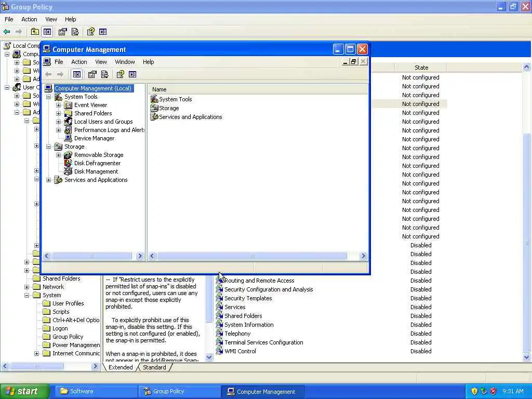Click Computer Management taskbar button
The height and width of the screenshot is (399, 532).
click(262, 392)
